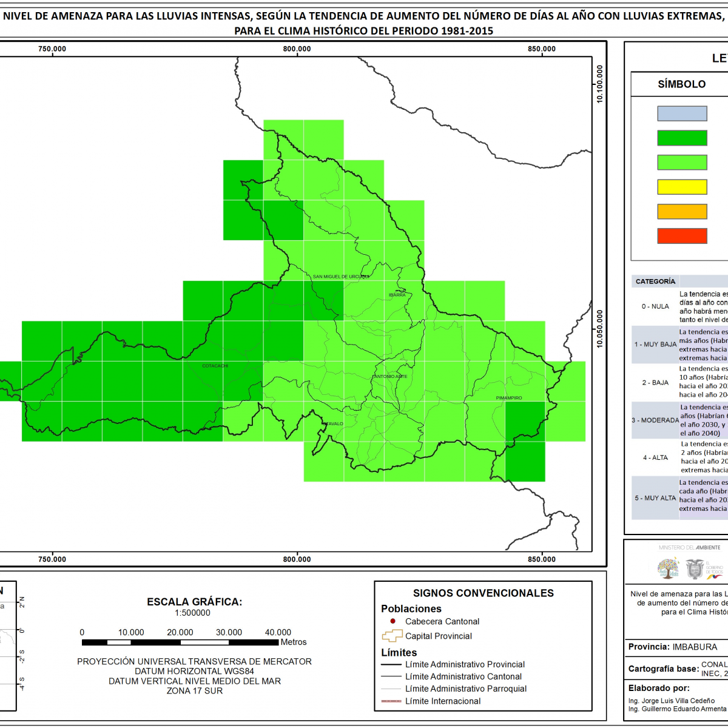Screen dimensions: 728x728
Task: Select the red legend swatch
Action: [x=682, y=235]
